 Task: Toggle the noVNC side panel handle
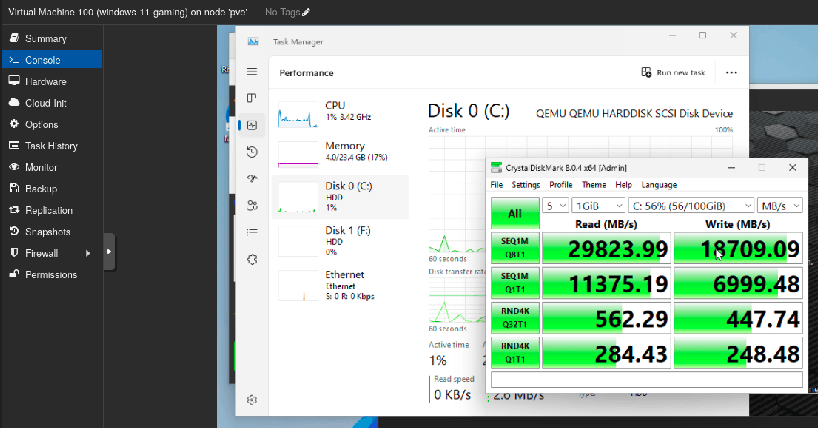point(109,252)
